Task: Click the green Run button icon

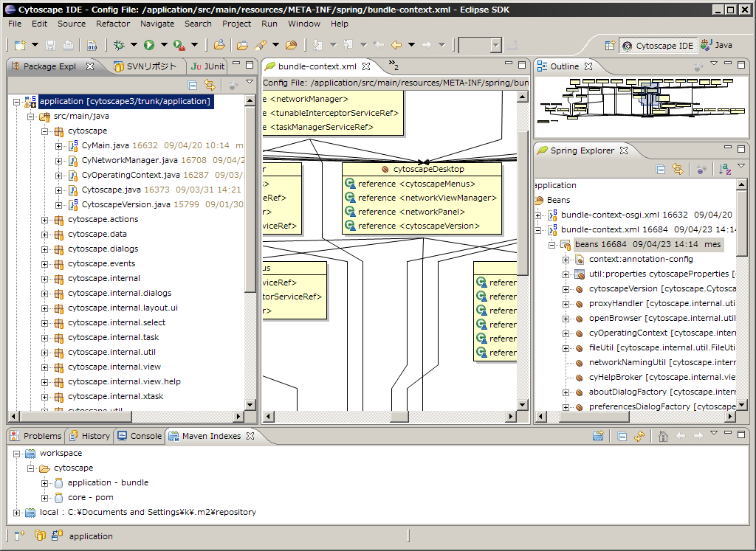Action: click(149, 45)
